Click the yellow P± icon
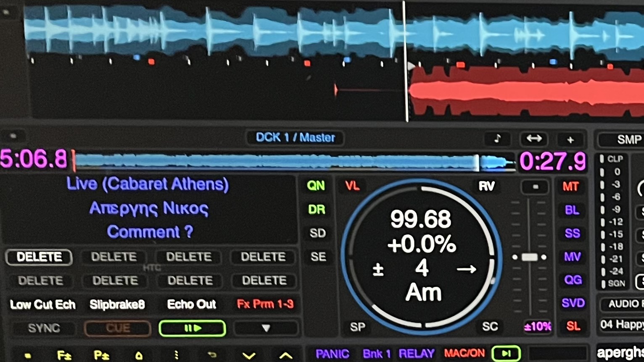This screenshot has height=362, width=644. 101,356
